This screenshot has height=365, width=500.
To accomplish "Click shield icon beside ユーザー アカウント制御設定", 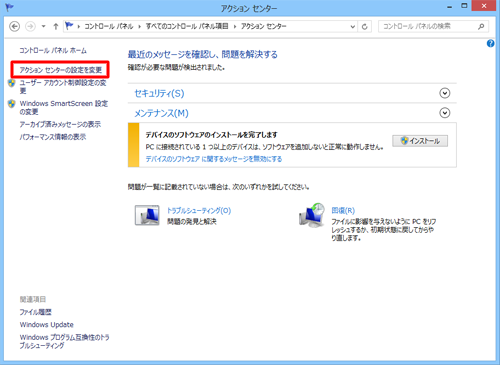I will [12, 83].
